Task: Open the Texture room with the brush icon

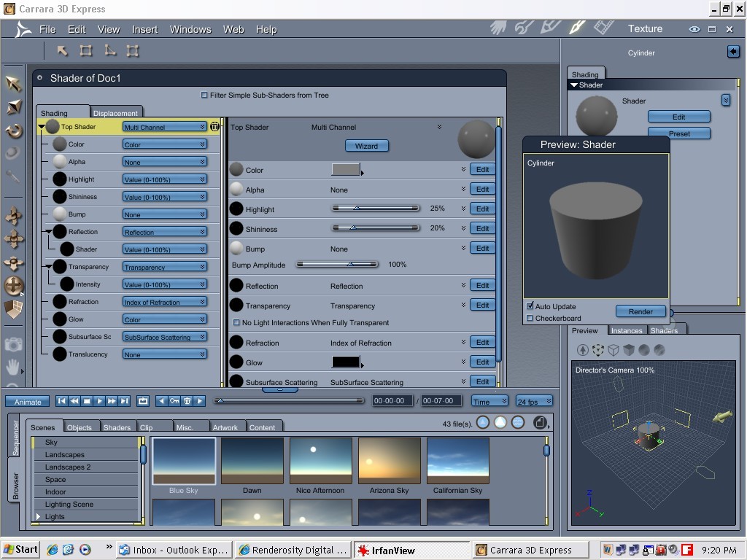Action: pyautogui.click(x=576, y=28)
